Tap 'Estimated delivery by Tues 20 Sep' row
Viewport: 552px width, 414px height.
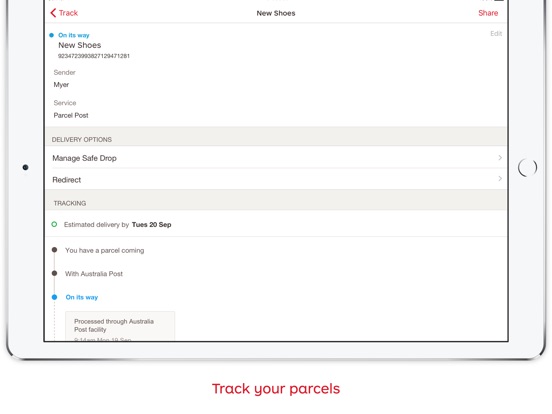point(276,224)
